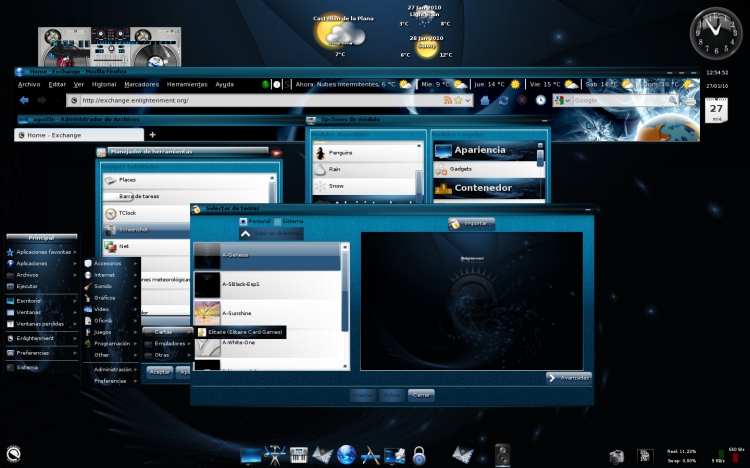Open Firefox history clock icon
750x468 pixels.
[x=540, y=100]
